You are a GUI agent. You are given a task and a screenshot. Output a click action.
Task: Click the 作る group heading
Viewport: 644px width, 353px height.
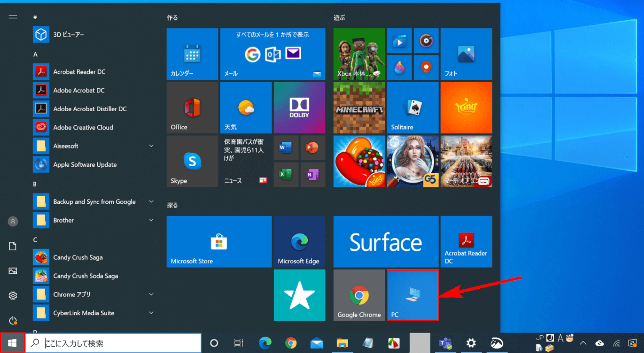pyautogui.click(x=172, y=18)
